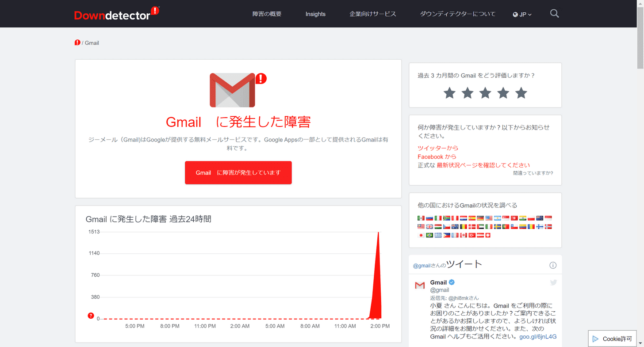
Task: Click the @gmail handle in tweet header
Action: pos(422,266)
